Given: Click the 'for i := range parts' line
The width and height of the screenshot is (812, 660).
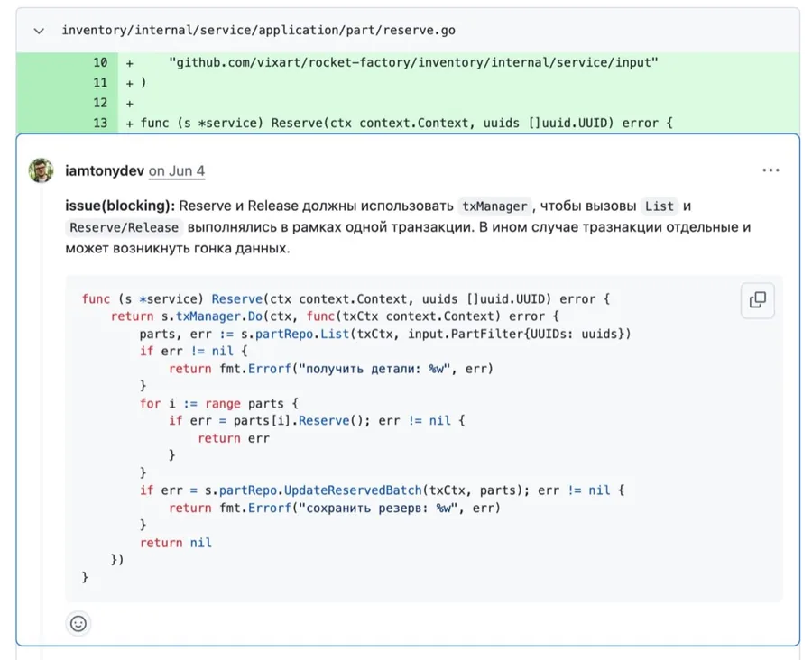Looking at the screenshot, I should pos(219,403).
